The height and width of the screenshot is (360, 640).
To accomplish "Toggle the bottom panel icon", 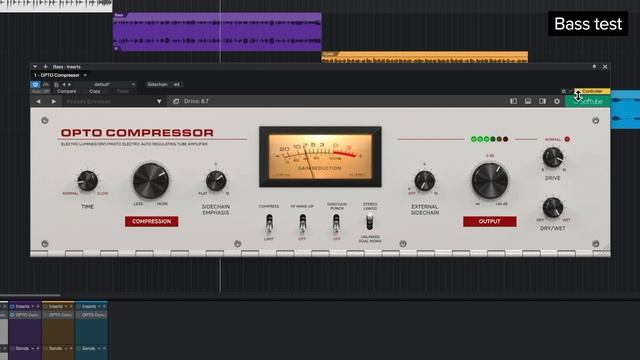I will (528, 101).
